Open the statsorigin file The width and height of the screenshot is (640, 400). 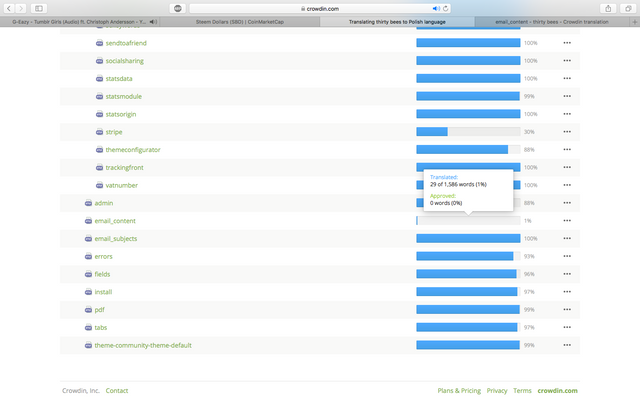(121, 114)
